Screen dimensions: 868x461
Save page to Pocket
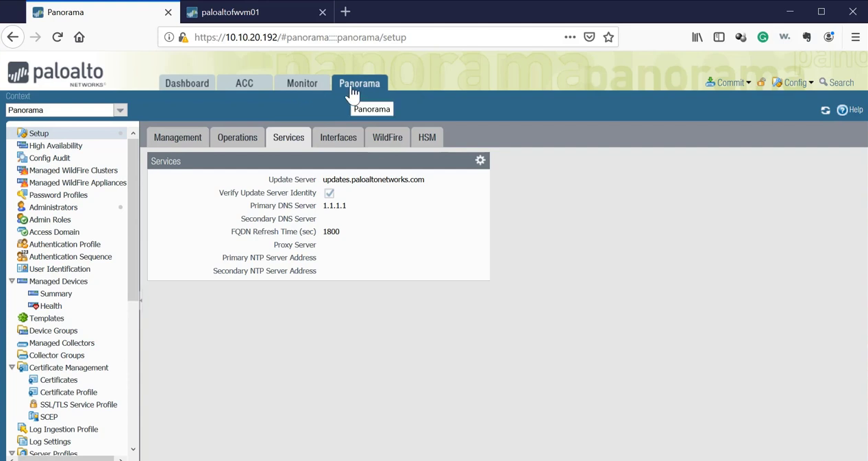point(589,37)
